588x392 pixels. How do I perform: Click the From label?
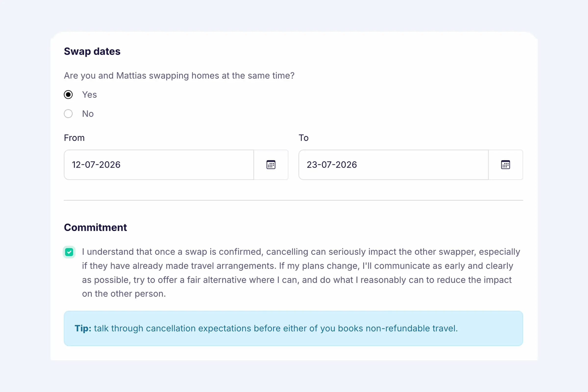click(74, 138)
